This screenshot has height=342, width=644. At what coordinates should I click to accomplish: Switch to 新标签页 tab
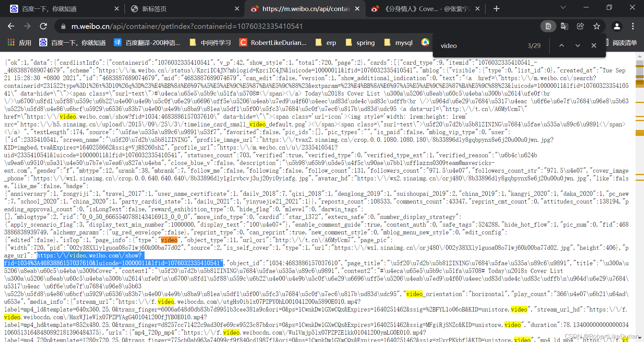pos(184,9)
